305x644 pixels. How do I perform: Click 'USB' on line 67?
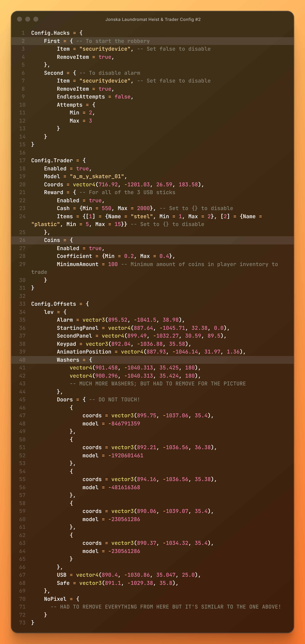pos(62,575)
